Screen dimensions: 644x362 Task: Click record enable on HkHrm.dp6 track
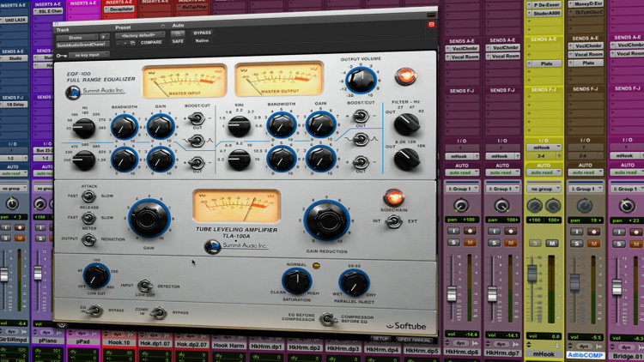point(470,231)
